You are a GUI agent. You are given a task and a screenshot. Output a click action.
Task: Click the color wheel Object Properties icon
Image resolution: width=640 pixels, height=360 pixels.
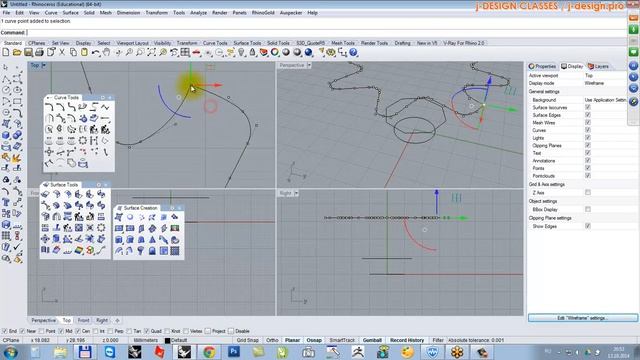pos(275,52)
